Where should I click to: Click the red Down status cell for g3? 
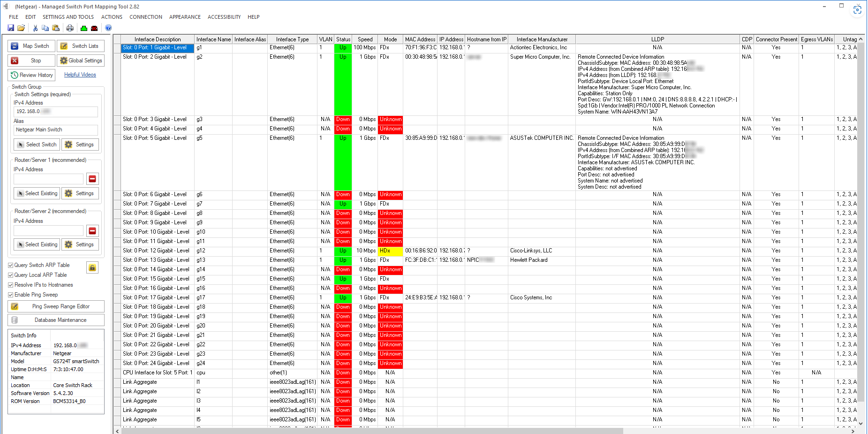343,119
